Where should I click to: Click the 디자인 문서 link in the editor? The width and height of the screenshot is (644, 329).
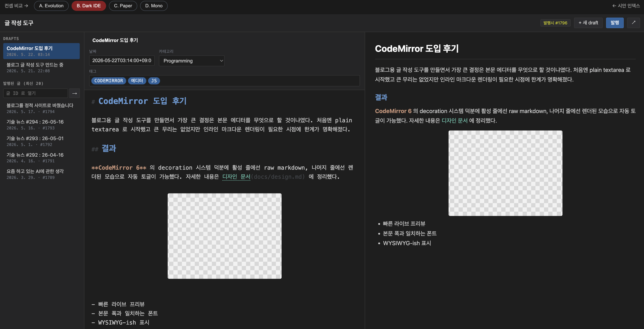click(236, 177)
